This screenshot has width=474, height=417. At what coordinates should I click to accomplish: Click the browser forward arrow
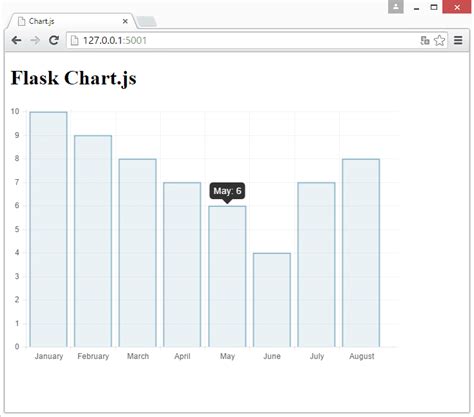(x=35, y=41)
